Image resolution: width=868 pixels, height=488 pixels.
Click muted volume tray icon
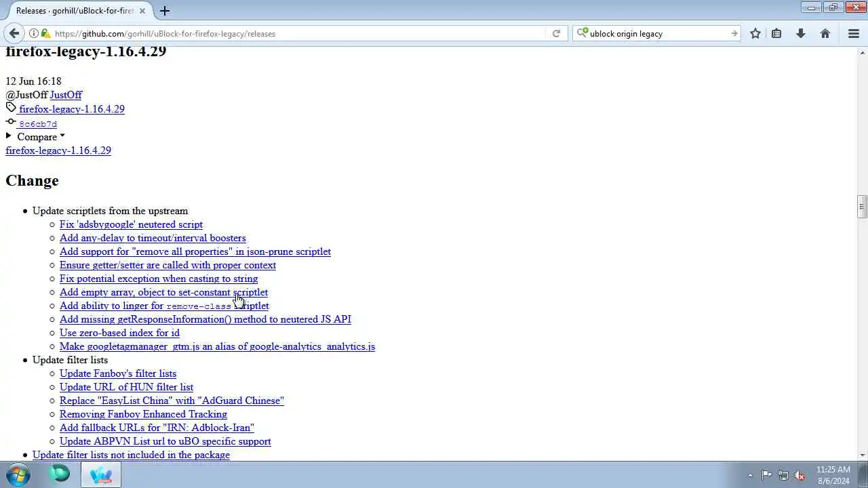(800, 475)
